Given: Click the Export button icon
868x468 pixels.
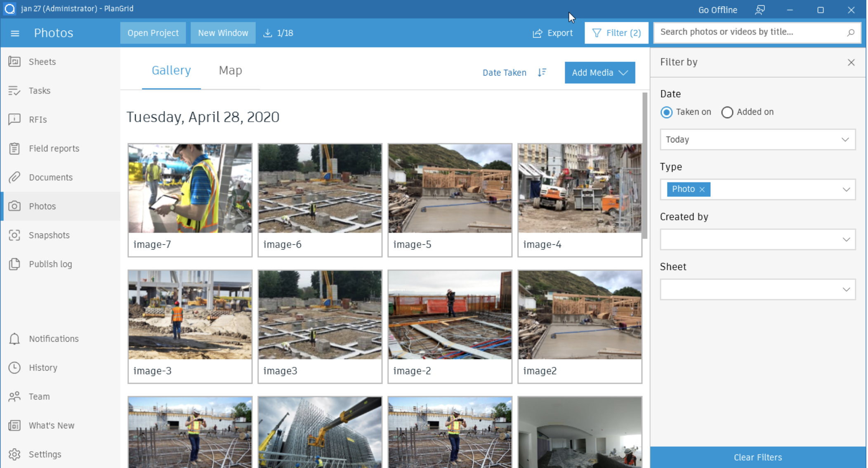Looking at the screenshot, I should [x=537, y=33].
